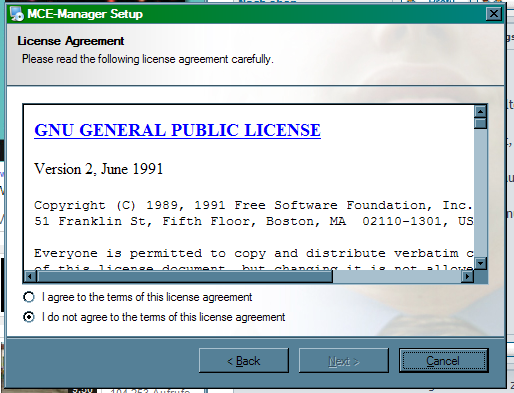Click the horizontal scrollbar's right arrow
Screen dimensions: 514x393
tap(468, 276)
